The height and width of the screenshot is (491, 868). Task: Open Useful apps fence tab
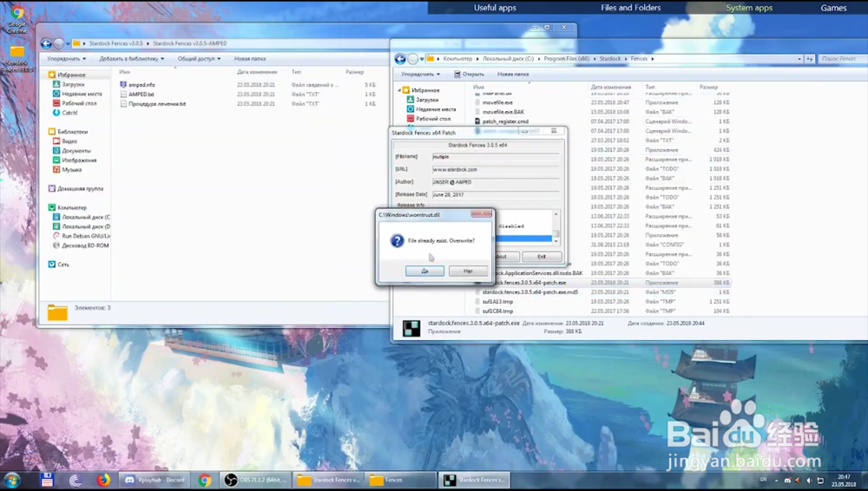(x=495, y=8)
